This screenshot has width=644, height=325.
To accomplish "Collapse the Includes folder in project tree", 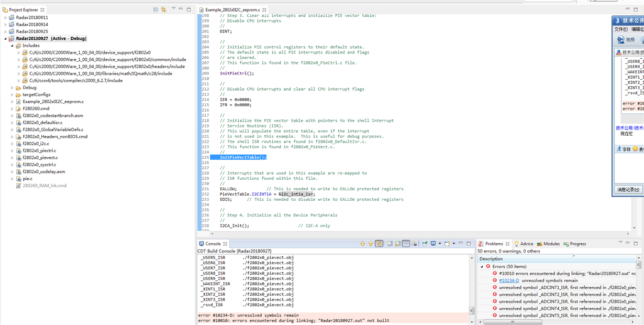I will (x=12, y=46).
